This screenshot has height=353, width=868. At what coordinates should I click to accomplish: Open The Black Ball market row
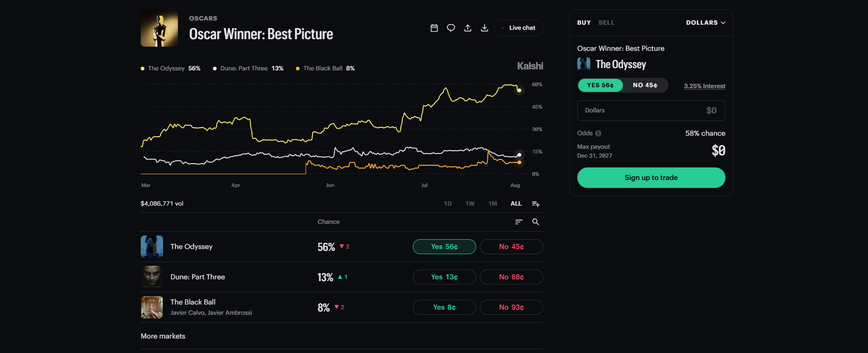tap(342, 307)
